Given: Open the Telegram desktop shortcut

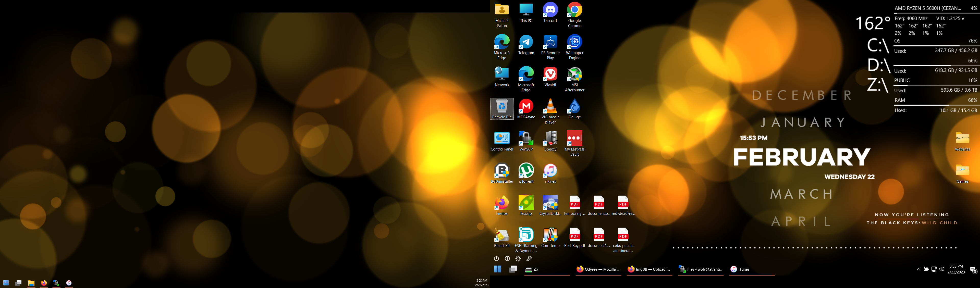Looking at the screenshot, I should [526, 45].
